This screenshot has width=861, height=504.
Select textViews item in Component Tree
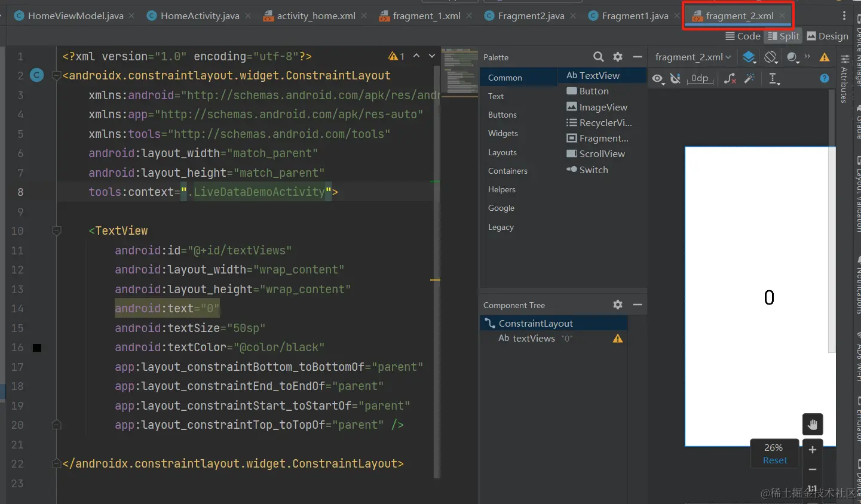[554, 338]
